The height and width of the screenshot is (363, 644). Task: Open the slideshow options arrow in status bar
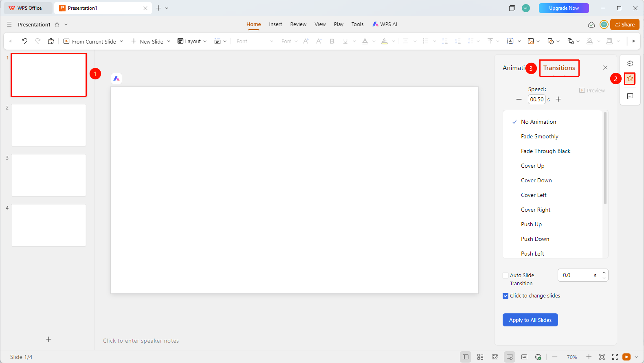pyautogui.click(x=636, y=357)
